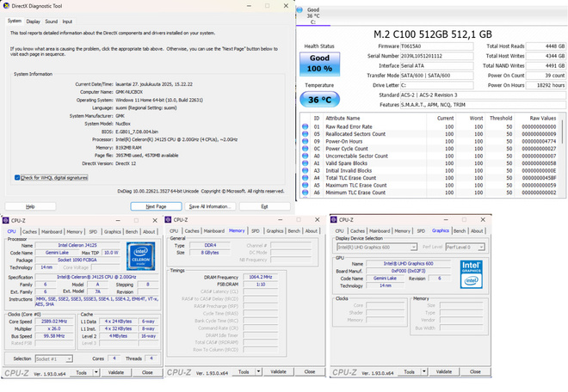
Task: Switch to Input tab in DirectX Diagnostic Tool
Action: pyautogui.click(x=67, y=21)
